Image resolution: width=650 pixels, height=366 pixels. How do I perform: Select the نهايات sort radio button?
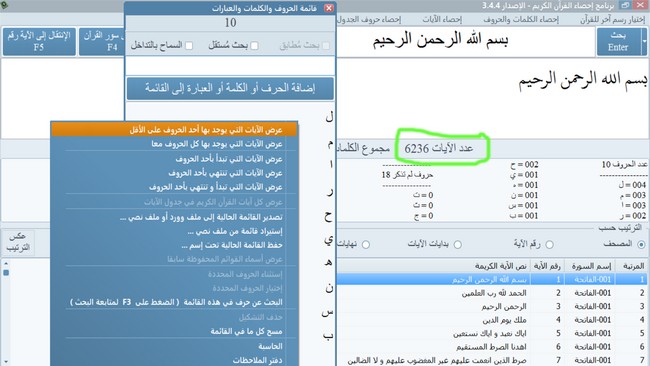click(366, 245)
